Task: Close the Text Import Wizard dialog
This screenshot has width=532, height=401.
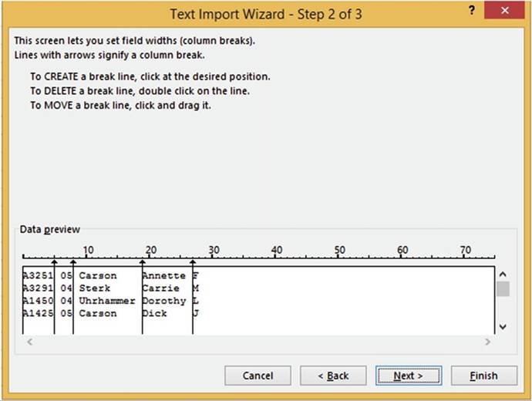Action: (x=504, y=11)
